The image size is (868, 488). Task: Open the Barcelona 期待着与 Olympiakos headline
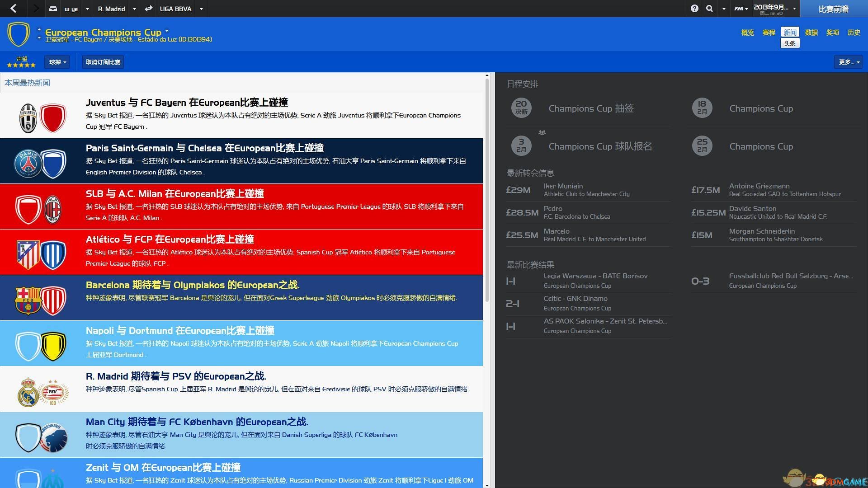[x=193, y=285]
